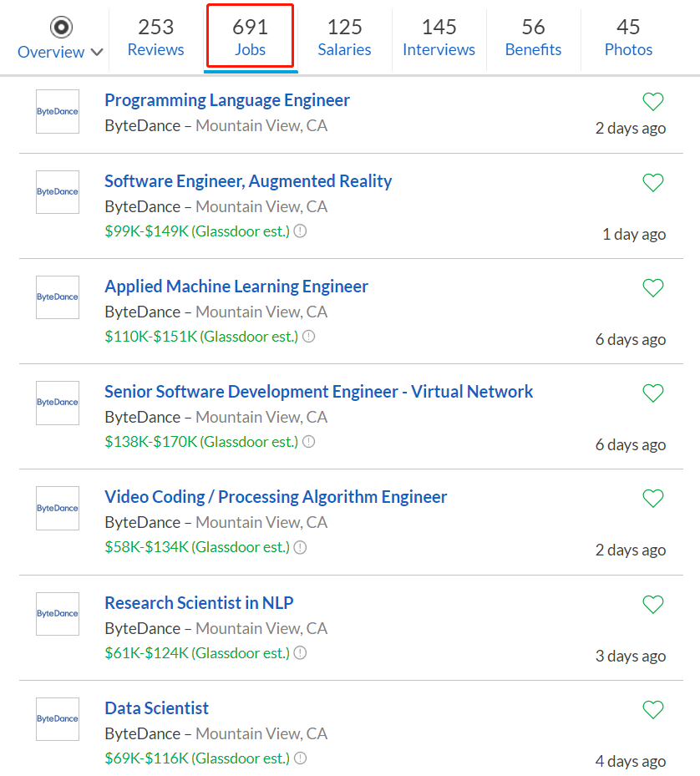Open info icon beside $110K-$151K estimate

[309, 337]
